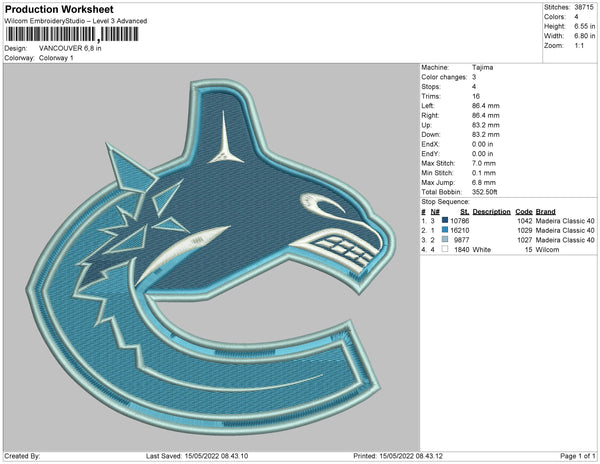This screenshot has height=464, width=600.
Task: Click the Zoom value 1:1
Action: (x=579, y=46)
